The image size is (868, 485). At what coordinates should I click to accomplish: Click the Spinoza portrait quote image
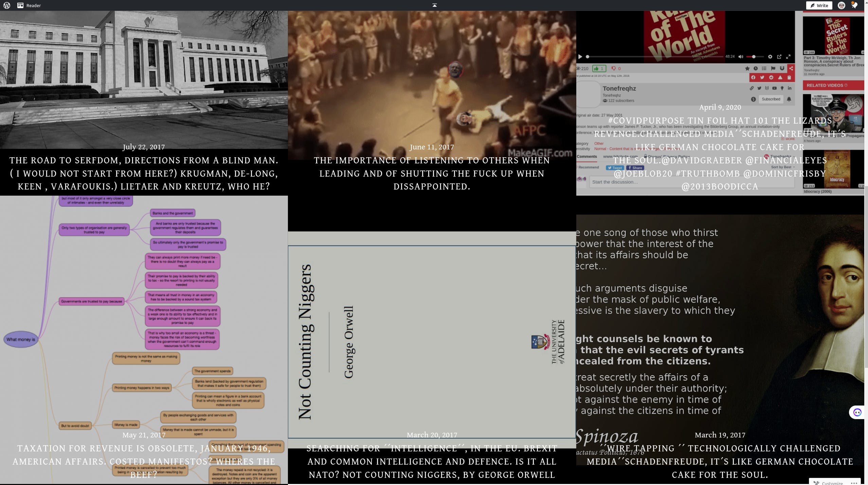click(x=720, y=323)
